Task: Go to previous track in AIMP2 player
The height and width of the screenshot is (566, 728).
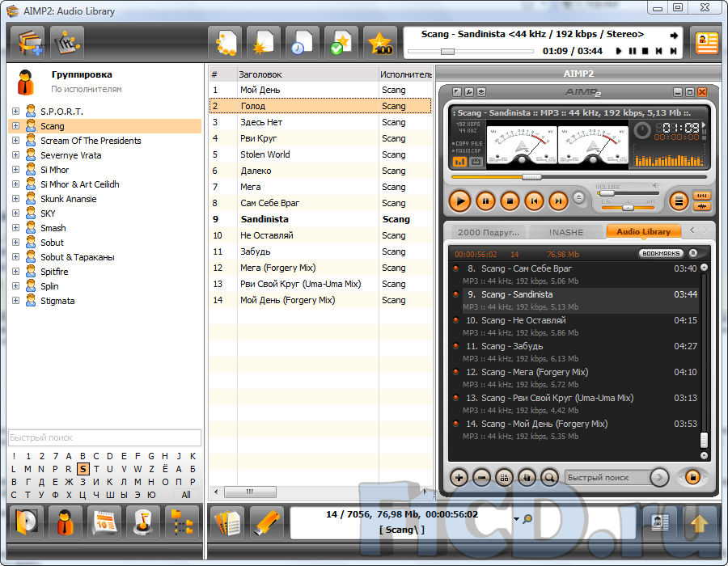Action: click(x=534, y=201)
